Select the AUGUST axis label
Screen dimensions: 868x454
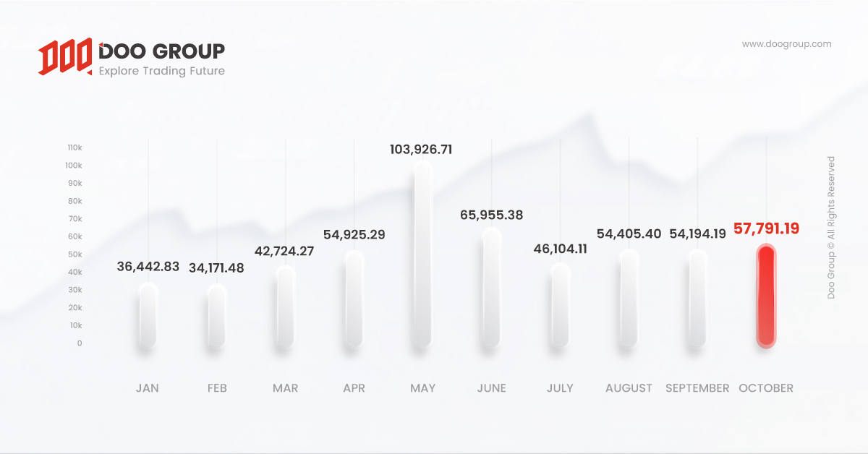point(629,388)
